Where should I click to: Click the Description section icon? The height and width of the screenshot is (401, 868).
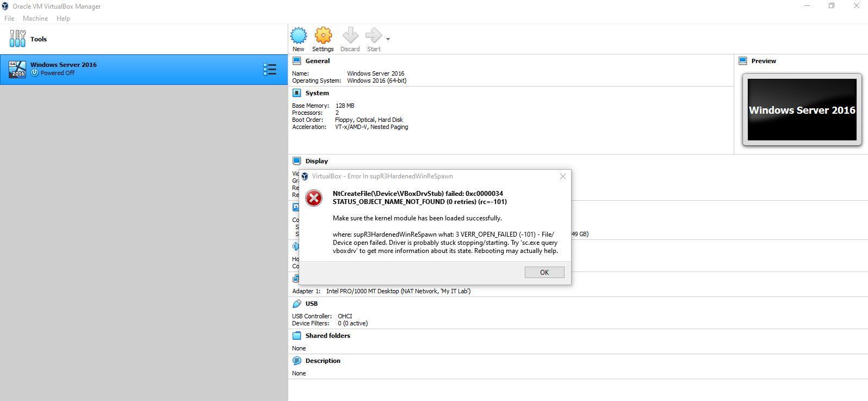[297, 361]
